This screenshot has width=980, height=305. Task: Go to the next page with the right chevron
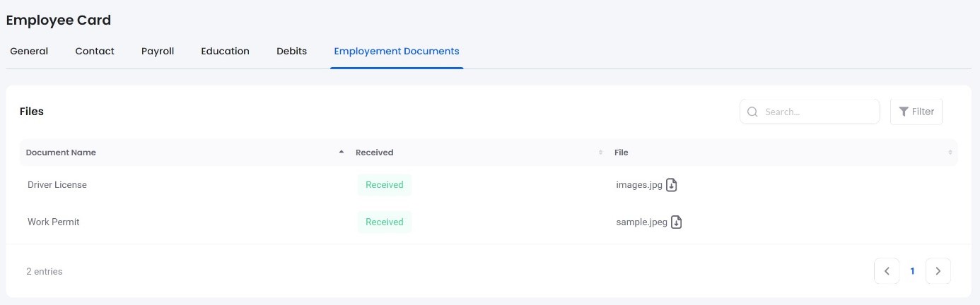tap(938, 271)
